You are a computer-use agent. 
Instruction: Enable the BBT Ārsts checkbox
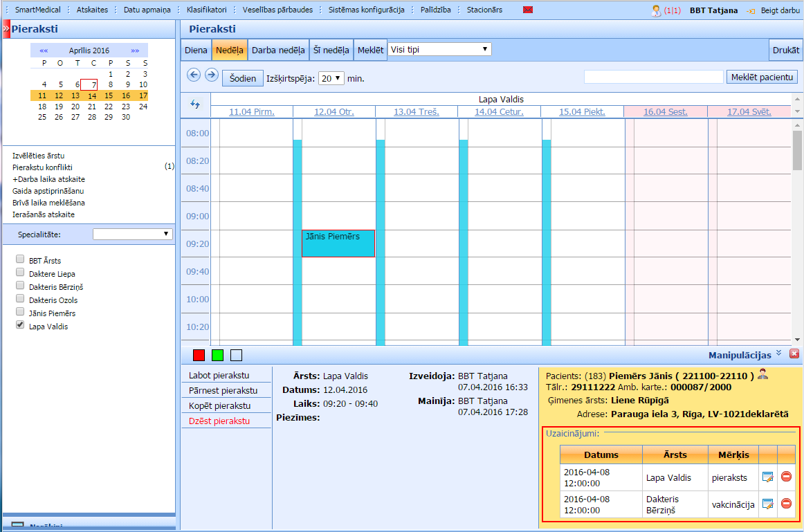20,260
